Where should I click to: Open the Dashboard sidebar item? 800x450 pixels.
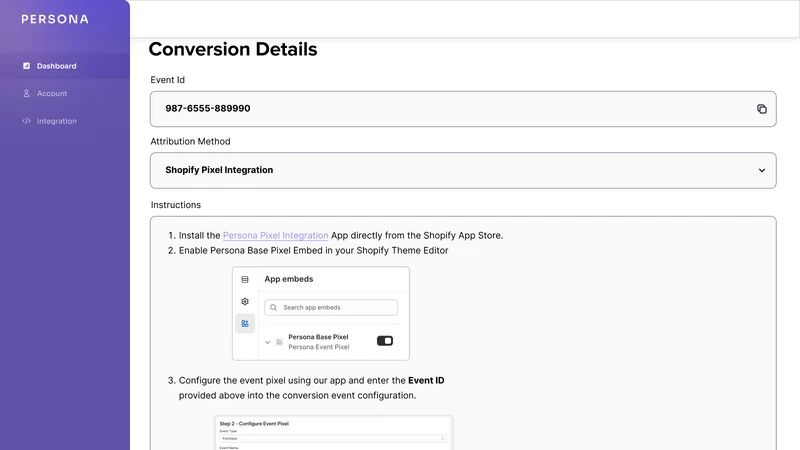click(65, 66)
